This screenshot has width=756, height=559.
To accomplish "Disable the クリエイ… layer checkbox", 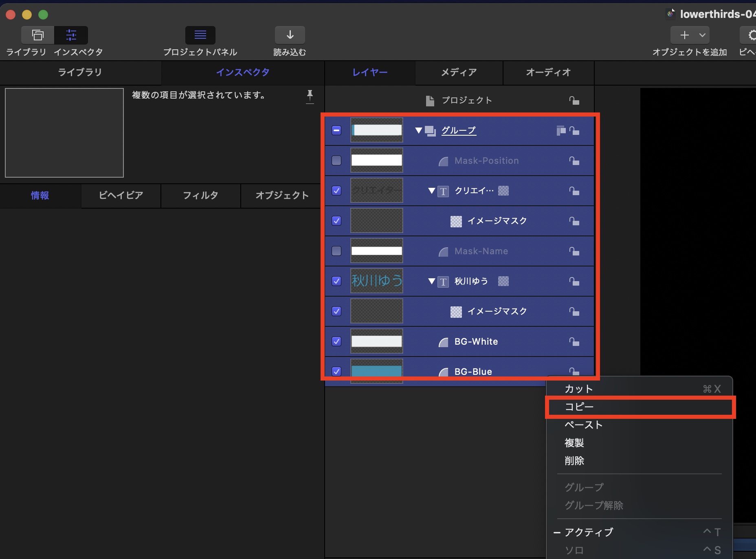I will [x=336, y=191].
